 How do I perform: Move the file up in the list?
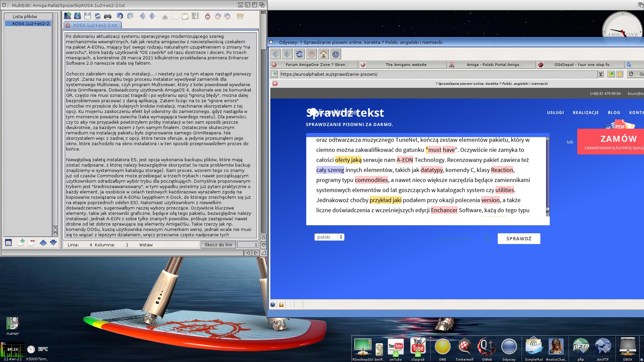point(43,242)
